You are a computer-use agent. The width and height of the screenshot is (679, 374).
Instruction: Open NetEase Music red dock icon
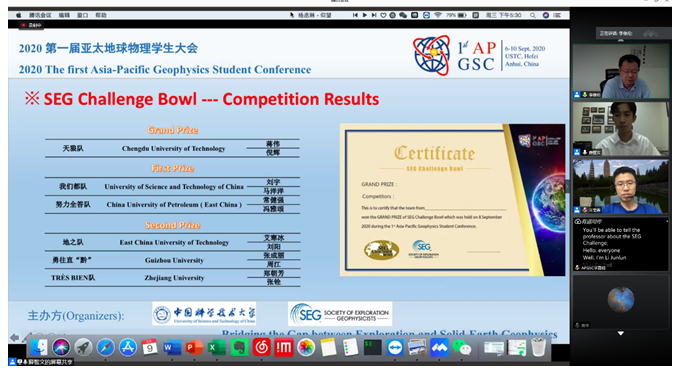pyautogui.click(x=261, y=347)
